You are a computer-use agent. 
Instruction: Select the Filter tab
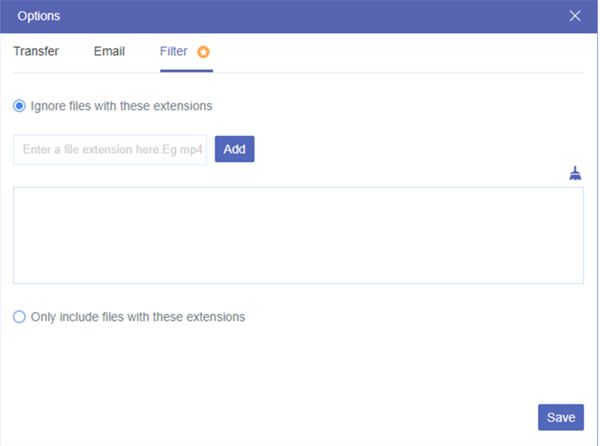pyautogui.click(x=173, y=51)
